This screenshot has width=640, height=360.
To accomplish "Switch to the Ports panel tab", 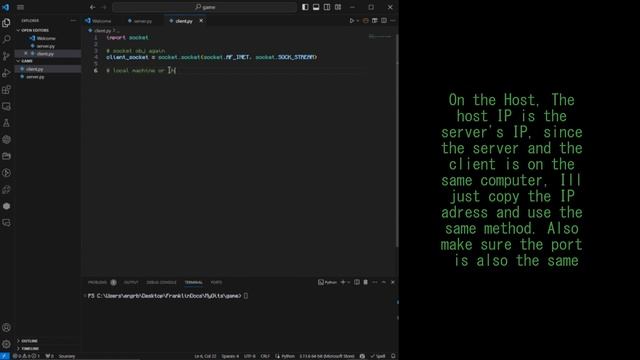I will point(216,282).
